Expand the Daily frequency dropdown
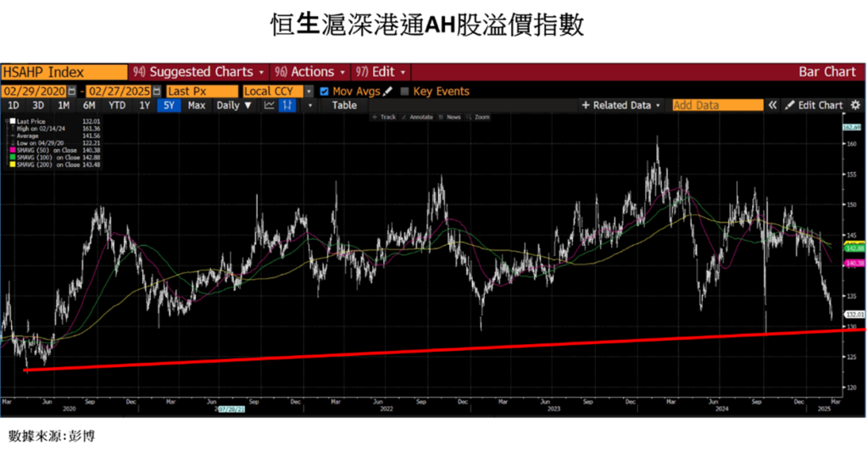Image resolution: width=868 pixels, height=451 pixels. pos(234,105)
